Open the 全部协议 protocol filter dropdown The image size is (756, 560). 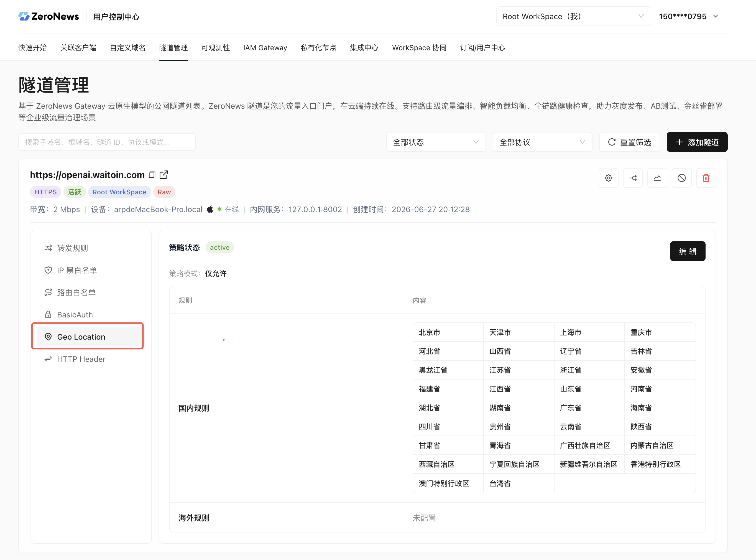point(543,142)
